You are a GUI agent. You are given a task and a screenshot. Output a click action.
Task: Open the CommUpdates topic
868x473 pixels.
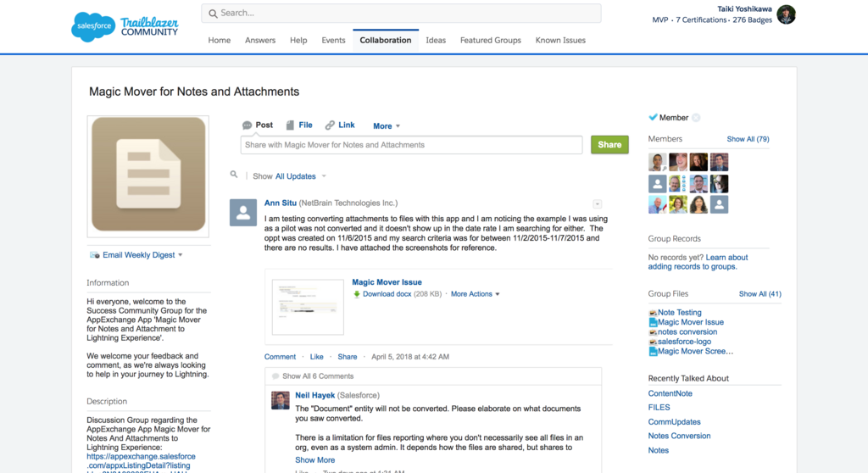point(674,422)
